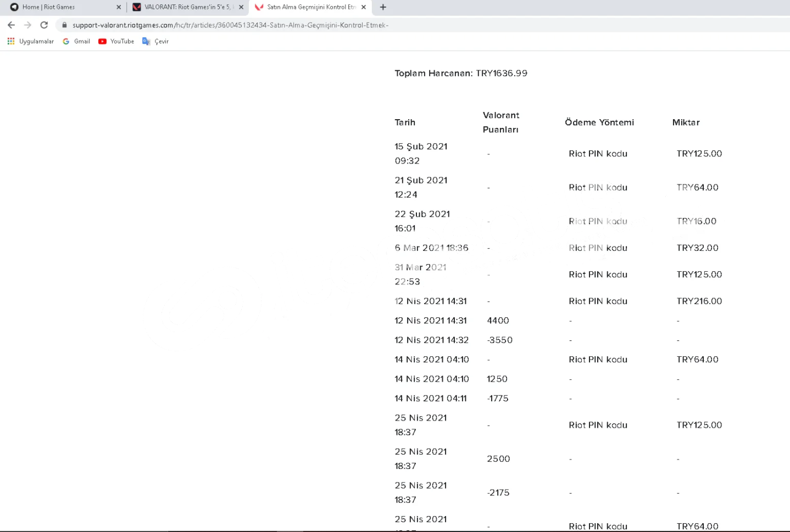Select Riot PIN kodu in the 14 Nis 2021 row
The image size is (790, 532).
tap(598, 360)
